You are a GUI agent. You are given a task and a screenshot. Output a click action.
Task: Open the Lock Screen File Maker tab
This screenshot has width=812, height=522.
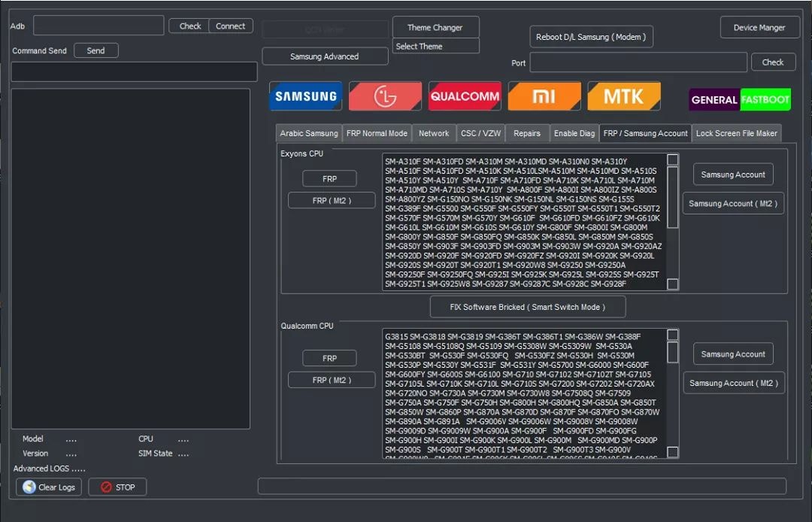(x=736, y=133)
